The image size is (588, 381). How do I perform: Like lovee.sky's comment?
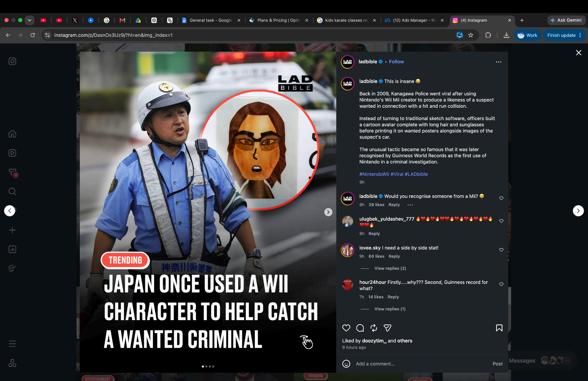[501, 250]
